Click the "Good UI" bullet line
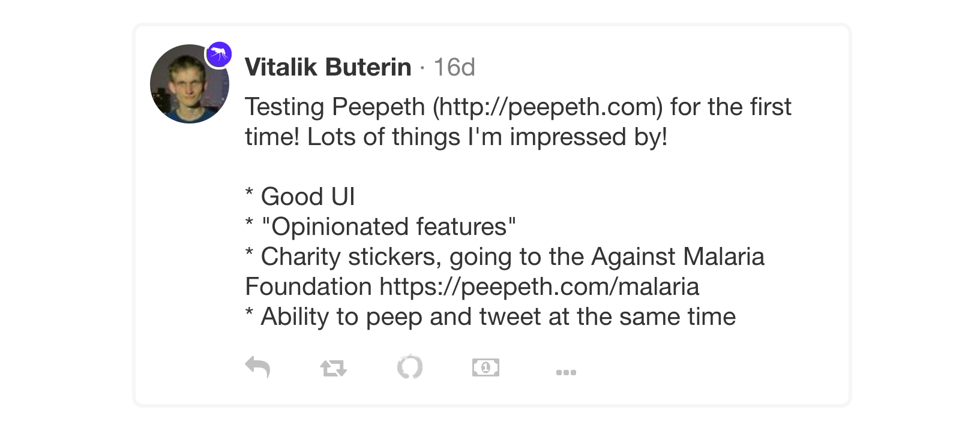Image resolution: width=980 pixels, height=428 pixels. [x=307, y=197]
